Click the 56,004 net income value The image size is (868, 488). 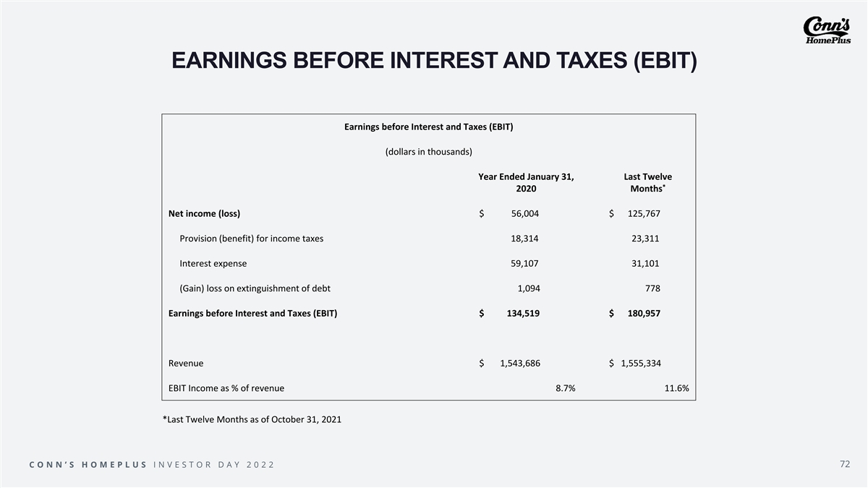coord(524,213)
